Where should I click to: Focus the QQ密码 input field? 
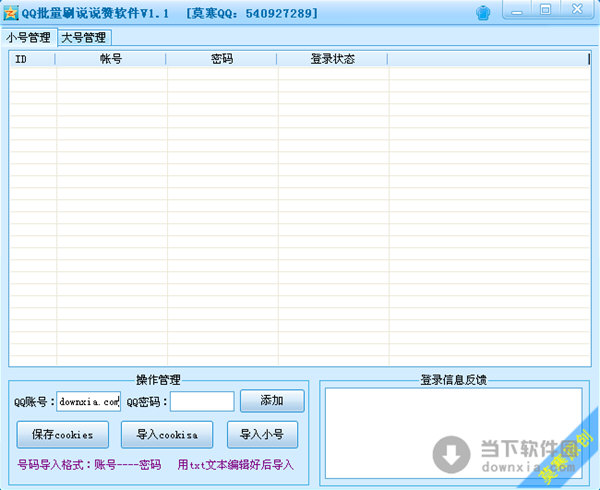tap(202, 401)
